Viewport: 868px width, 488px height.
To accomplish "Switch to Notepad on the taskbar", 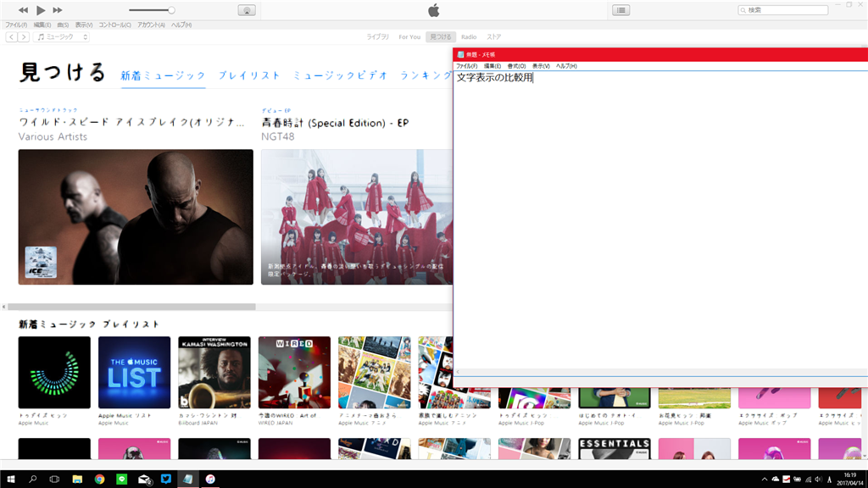I will coord(188,480).
